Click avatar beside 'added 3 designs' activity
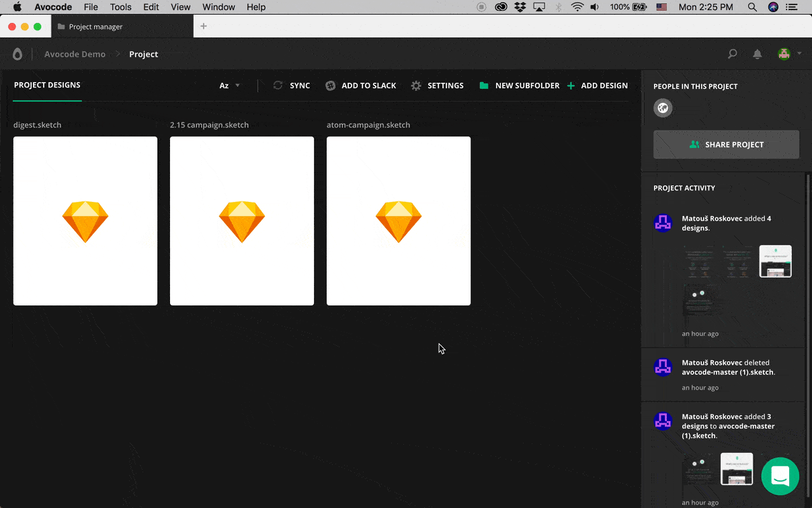812x508 pixels. [663, 421]
